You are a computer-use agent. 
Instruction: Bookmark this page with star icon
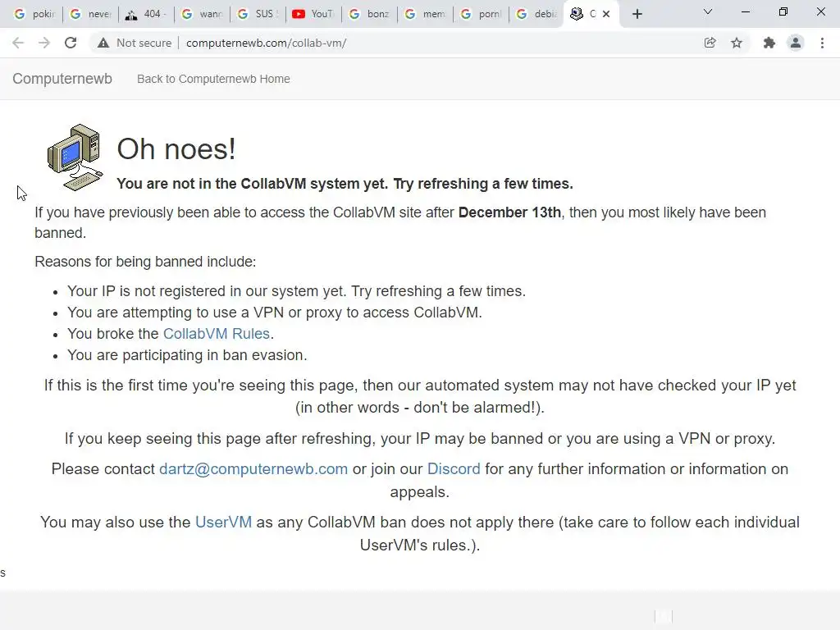click(x=737, y=43)
